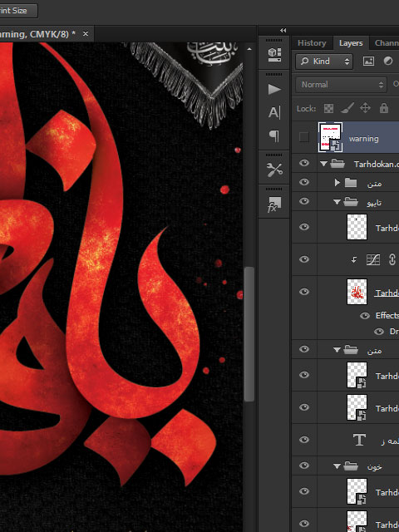Click the Effects label
Viewport: 399px width, 532px height.
tap(387, 316)
